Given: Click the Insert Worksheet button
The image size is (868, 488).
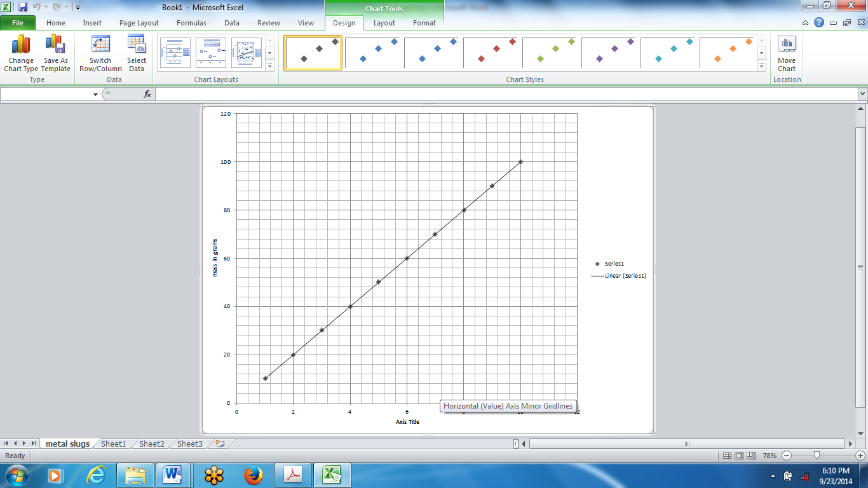Looking at the screenshot, I should (x=219, y=444).
